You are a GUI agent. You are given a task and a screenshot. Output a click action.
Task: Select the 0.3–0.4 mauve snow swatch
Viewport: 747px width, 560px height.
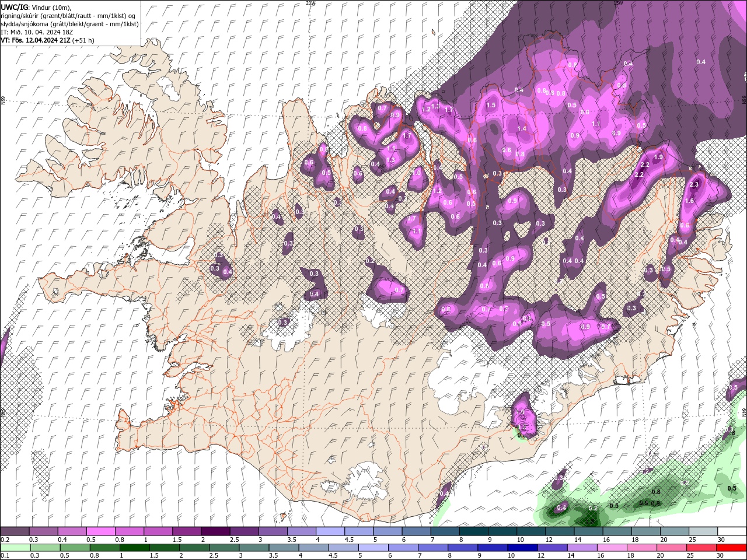43,531
